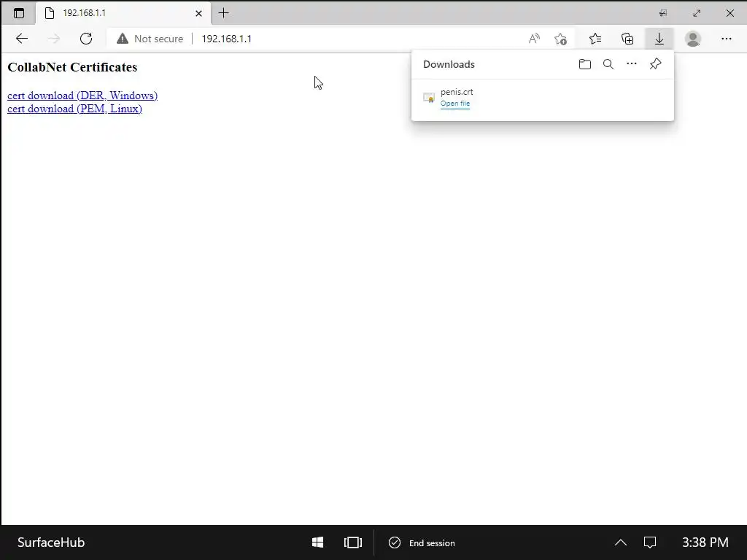Reload the page with refresh icon
Image resolution: width=747 pixels, height=560 pixels.
tap(86, 39)
